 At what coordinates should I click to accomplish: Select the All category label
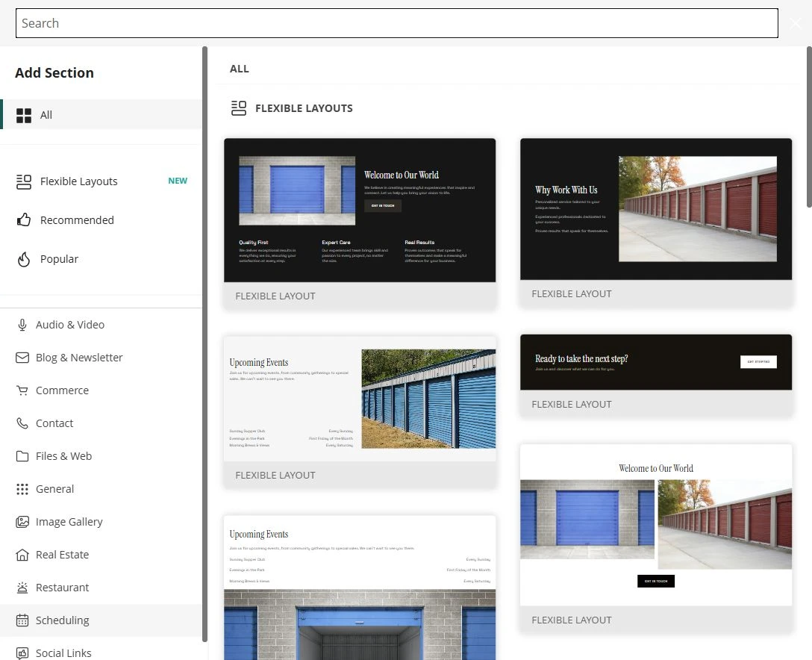pyautogui.click(x=46, y=115)
